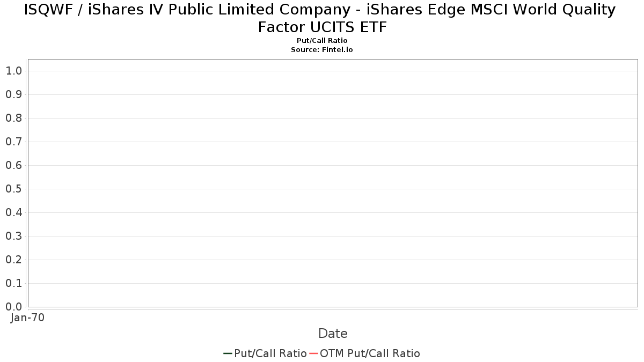
Task: Click the 0.2 y-axis tick label
Action: coord(13,260)
